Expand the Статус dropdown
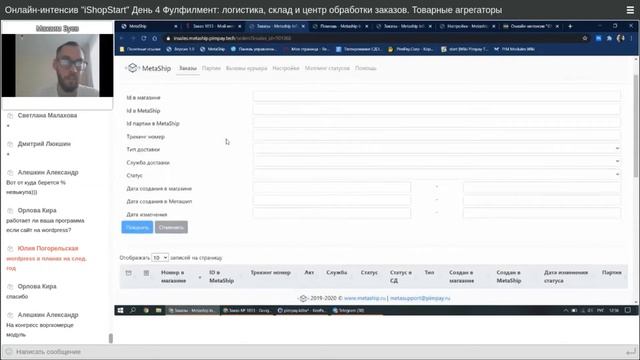The image size is (640, 360). [437, 175]
